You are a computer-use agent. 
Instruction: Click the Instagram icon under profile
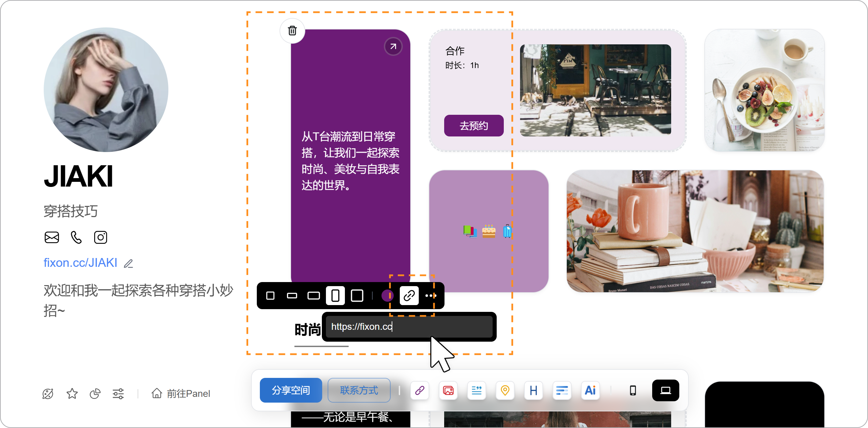coord(100,237)
